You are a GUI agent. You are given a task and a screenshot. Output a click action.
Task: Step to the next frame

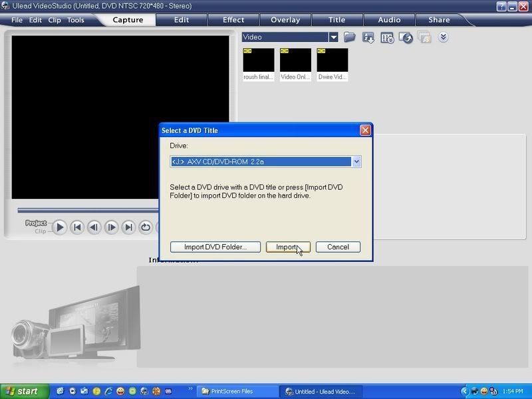[x=112, y=227]
